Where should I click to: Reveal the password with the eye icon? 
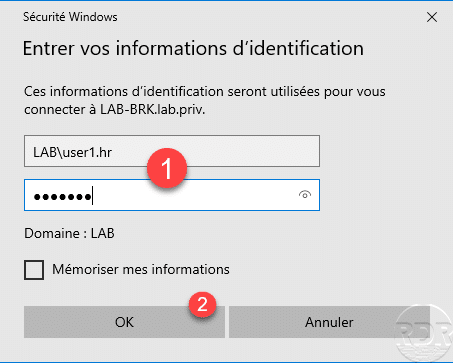coord(305,195)
